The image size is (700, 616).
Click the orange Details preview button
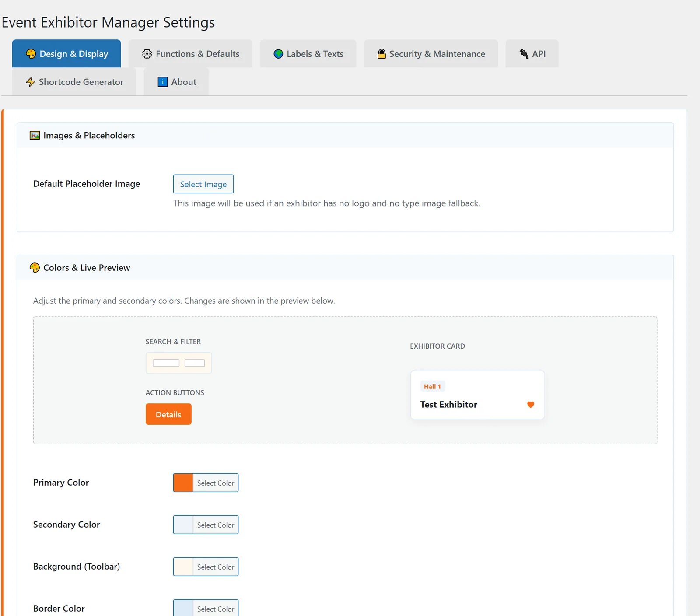pyautogui.click(x=168, y=414)
